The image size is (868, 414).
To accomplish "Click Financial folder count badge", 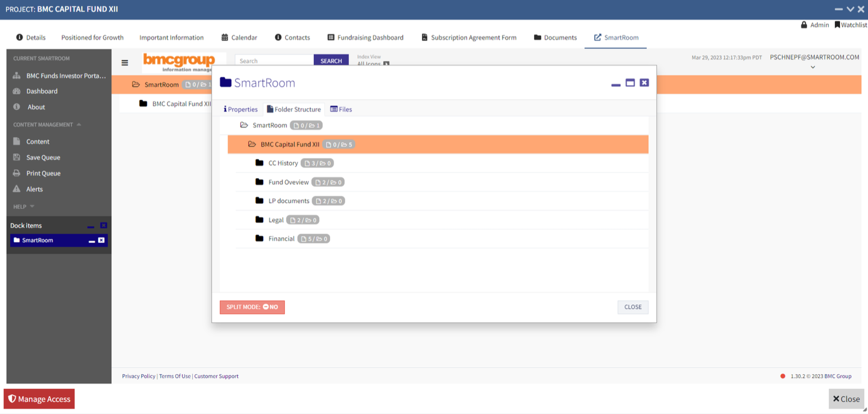I will [x=314, y=239].
